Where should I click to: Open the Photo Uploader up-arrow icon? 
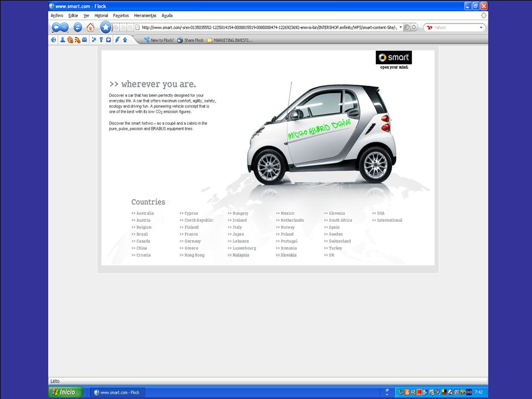(x=125, y=40)
